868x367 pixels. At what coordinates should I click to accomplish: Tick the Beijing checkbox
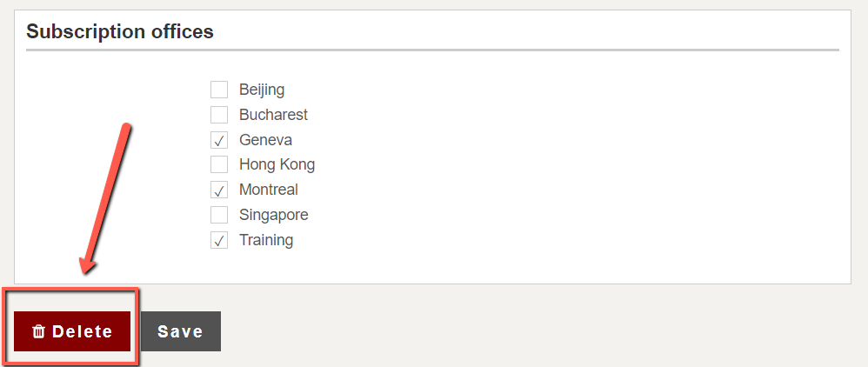[219, 89]
